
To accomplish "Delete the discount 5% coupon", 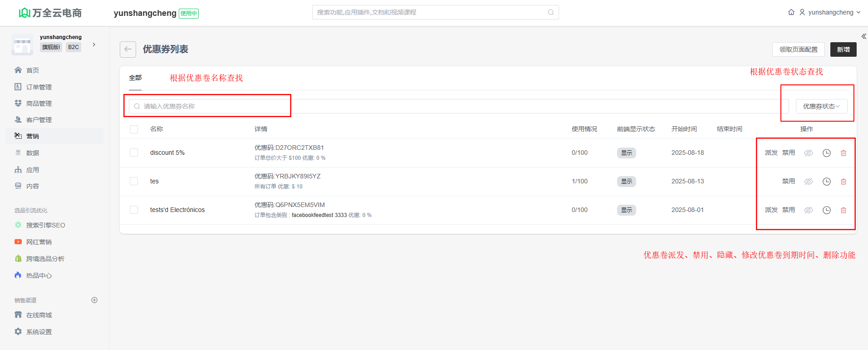I will coord(843,153).
